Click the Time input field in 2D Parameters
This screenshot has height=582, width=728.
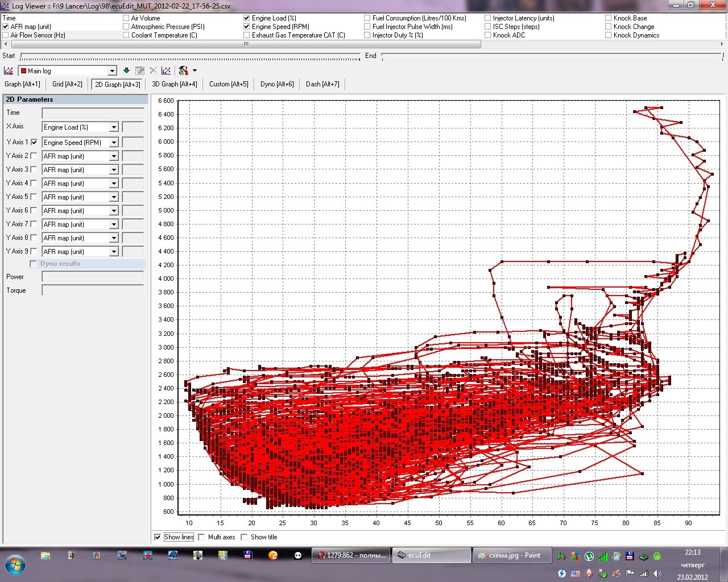(93, 113)
